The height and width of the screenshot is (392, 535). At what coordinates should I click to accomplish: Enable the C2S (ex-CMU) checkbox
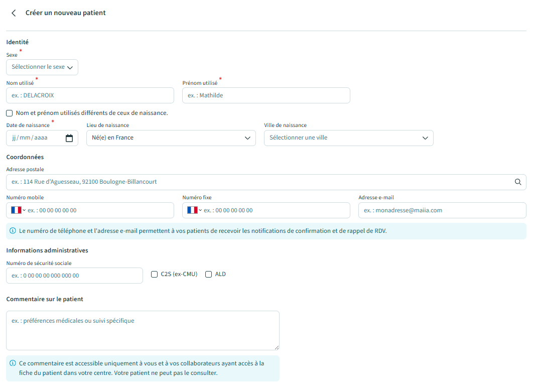[x=155, y=275]
